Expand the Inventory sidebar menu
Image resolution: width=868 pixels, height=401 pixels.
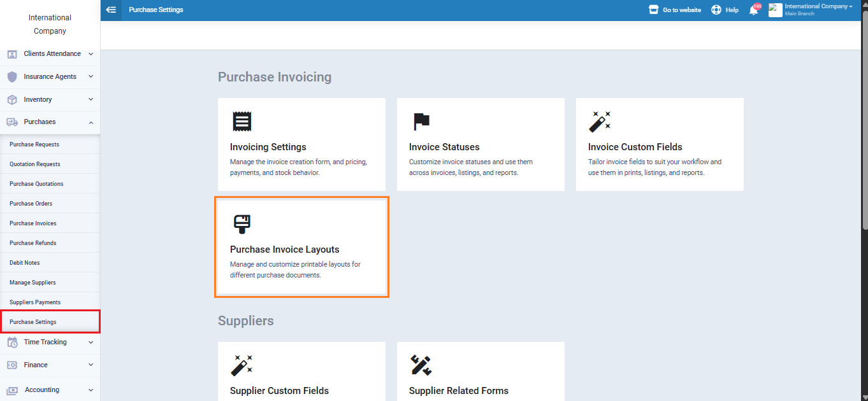(50, 99)
